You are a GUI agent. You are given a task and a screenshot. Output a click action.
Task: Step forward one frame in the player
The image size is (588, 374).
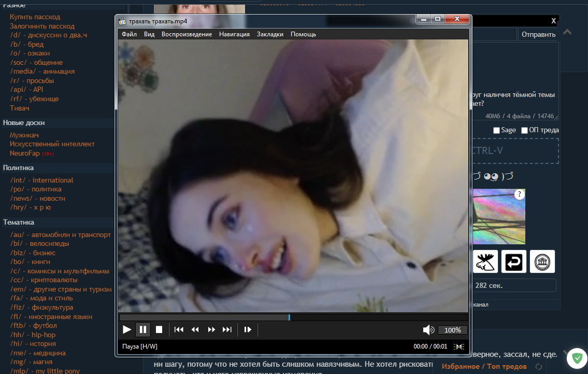(x=248, y=330)
